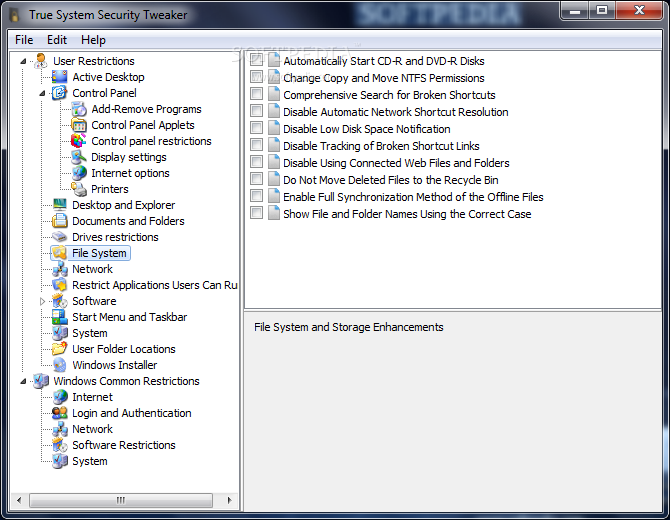Click Network icon under Windows Common Restrictions
Viewport: 670px width, 520px height.
coord(59,429)
